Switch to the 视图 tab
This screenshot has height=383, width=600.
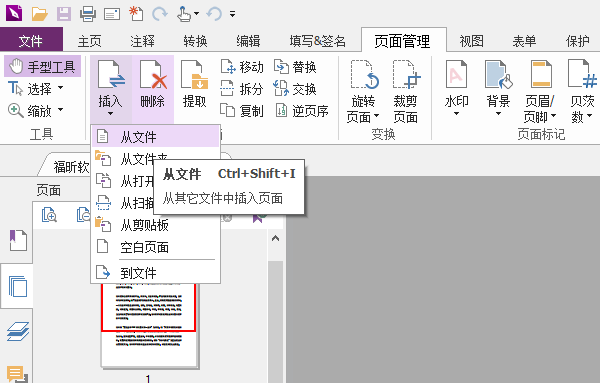(471, 41)
